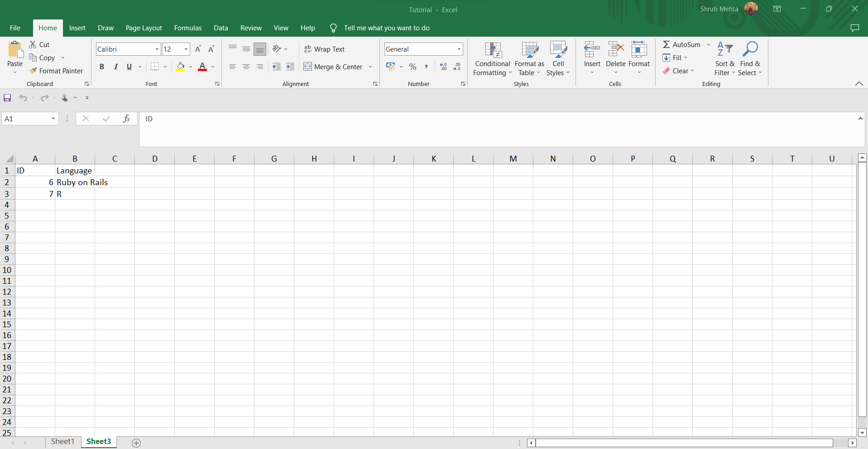Image resolution: width=868 pixels, height=449 pixels.
Task: Apply the yellow fill color swatch
Action: coord(180,67)
